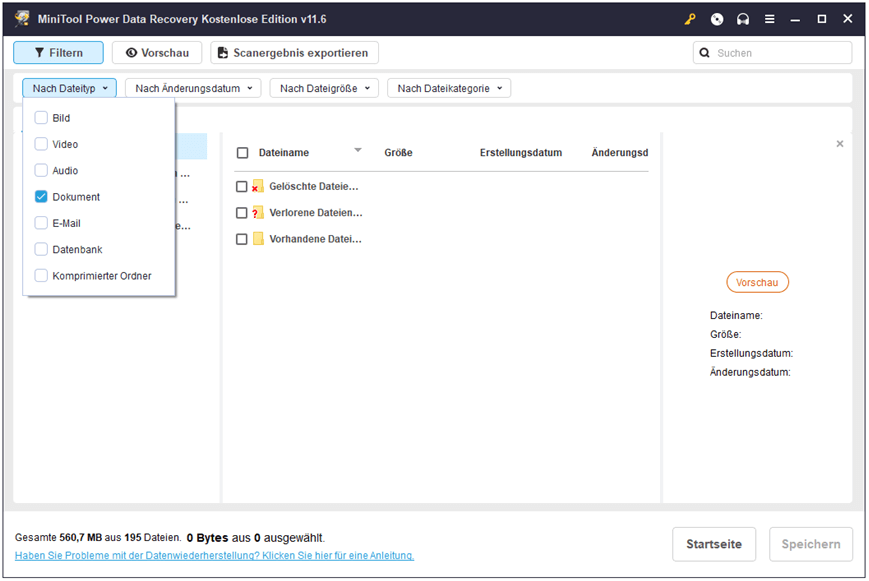Click the license key icon in the title bar

pos(691,18)
